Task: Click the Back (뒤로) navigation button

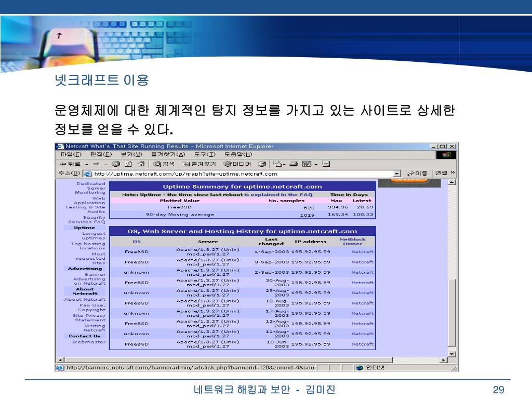Action: pyautogui.click(x=70, y=164)
